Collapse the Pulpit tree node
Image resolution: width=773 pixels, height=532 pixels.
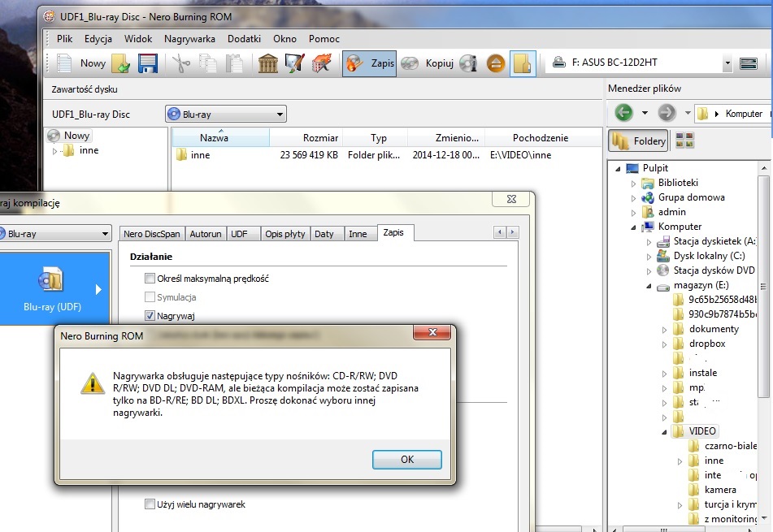618,169
